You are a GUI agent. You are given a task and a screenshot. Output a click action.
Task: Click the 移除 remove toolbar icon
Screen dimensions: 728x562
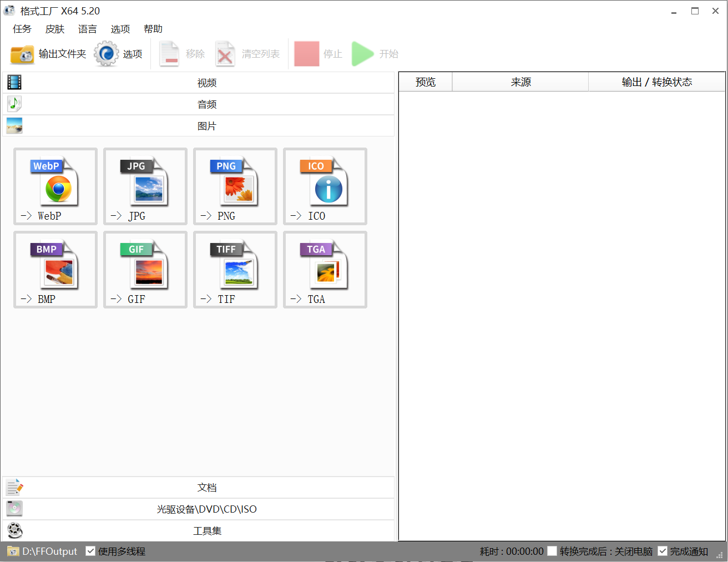[x=169, y=54]
